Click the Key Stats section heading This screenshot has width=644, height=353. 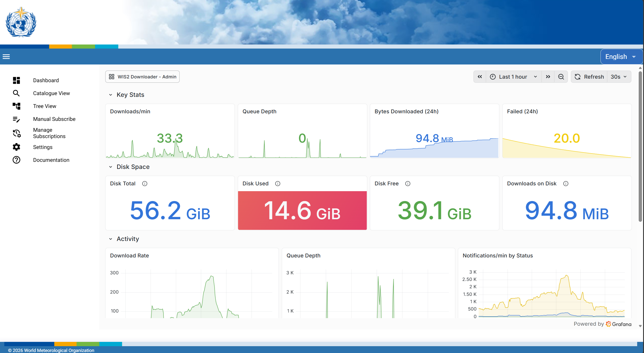(130, 95)
